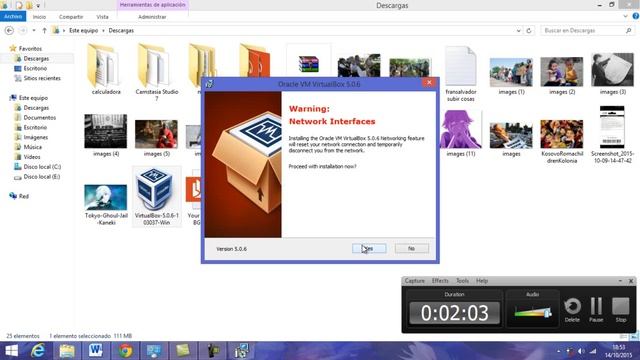This screenshot has width=640, height=360.
Task: Close the Oracle VM VirtualBox dialog
Action: (x=429, y=82)
